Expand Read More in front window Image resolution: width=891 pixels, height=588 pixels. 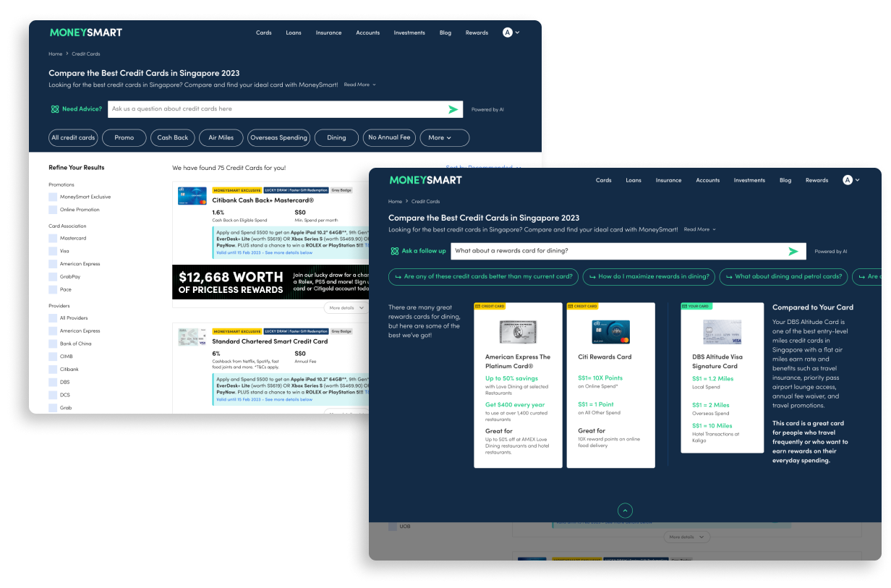click(699, 229)
